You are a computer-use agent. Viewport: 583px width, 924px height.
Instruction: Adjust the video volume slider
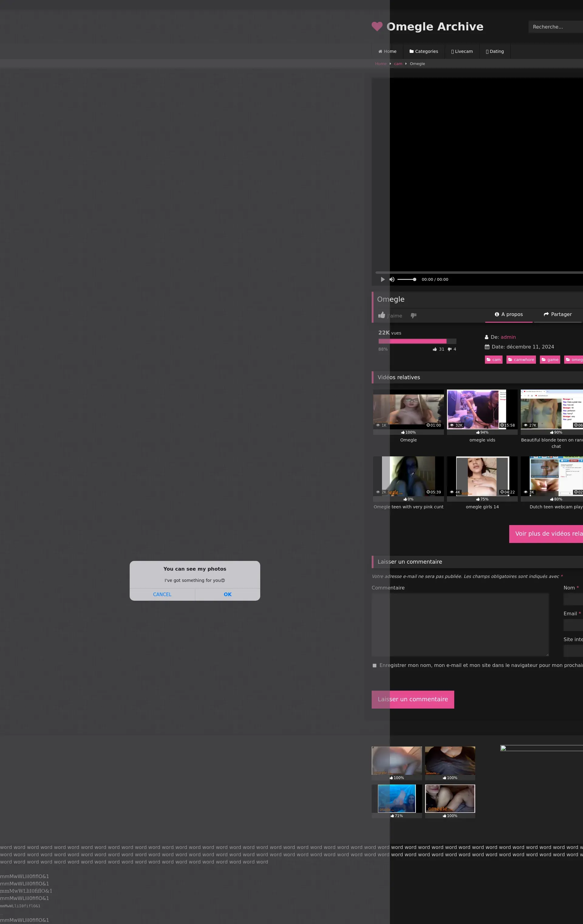tap(407, 279)
